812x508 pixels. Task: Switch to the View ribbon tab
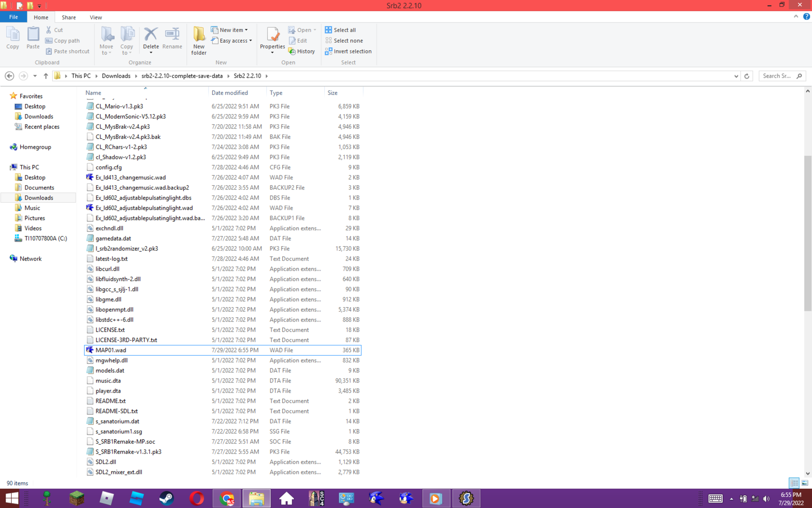pyautogui.click(x=96, y=17)
